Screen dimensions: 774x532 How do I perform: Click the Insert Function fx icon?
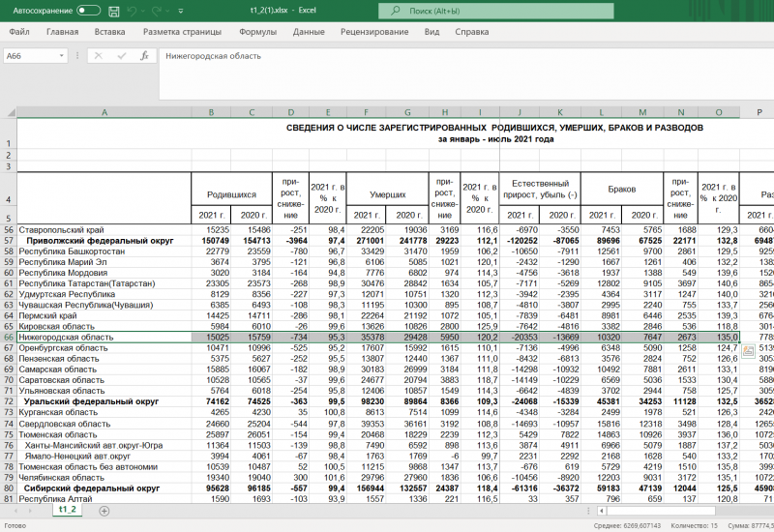click(144, 56)
